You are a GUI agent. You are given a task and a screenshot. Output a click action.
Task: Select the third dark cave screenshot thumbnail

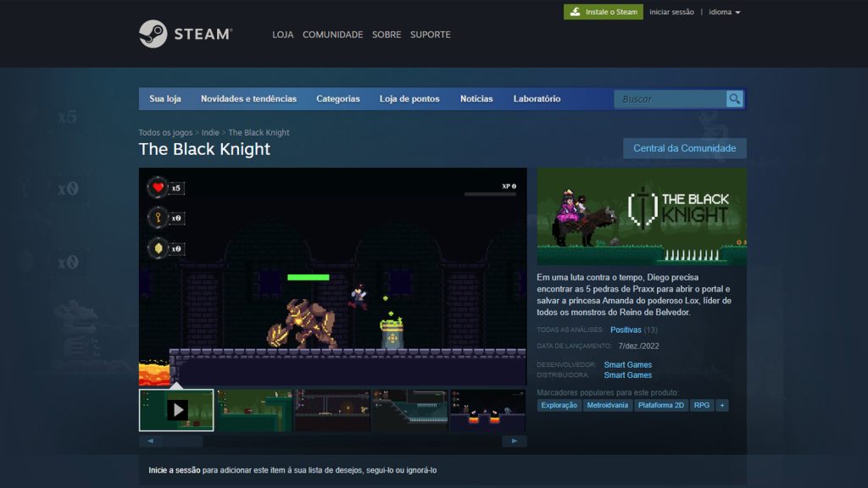point(332,410)
